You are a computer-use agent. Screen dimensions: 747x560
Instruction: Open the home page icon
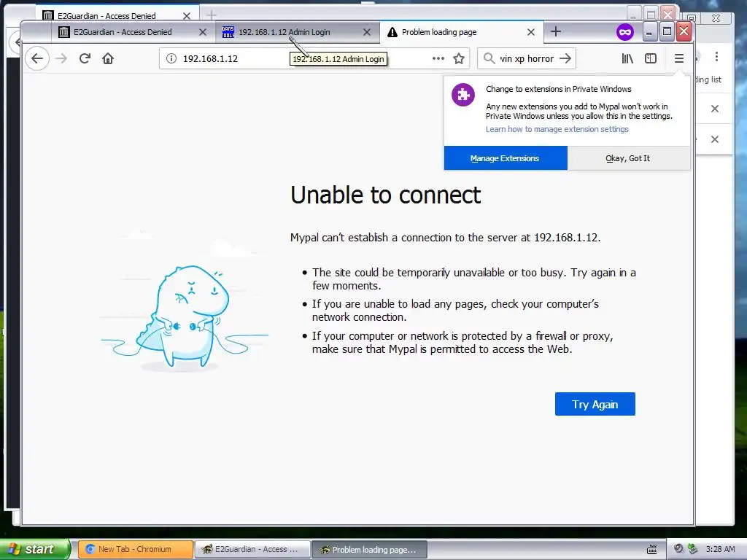pyautogui.click(x=108, y=58)
